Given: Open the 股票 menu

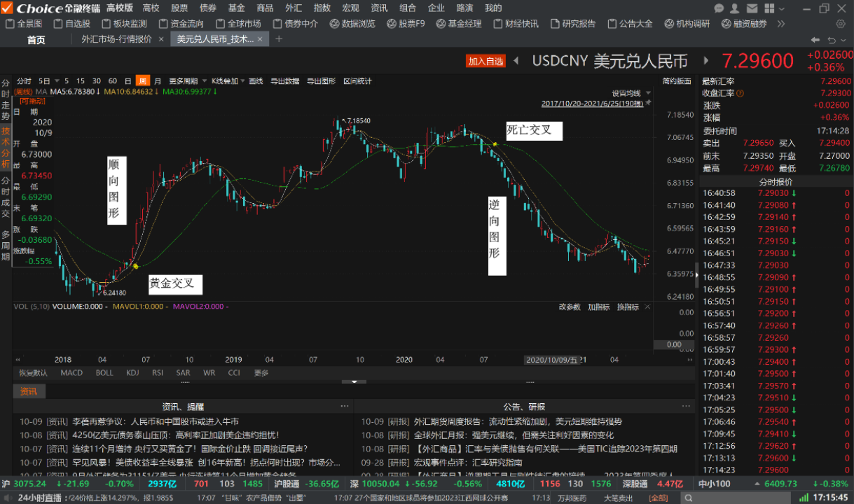Looking at the screenshot, I should 179,8.
